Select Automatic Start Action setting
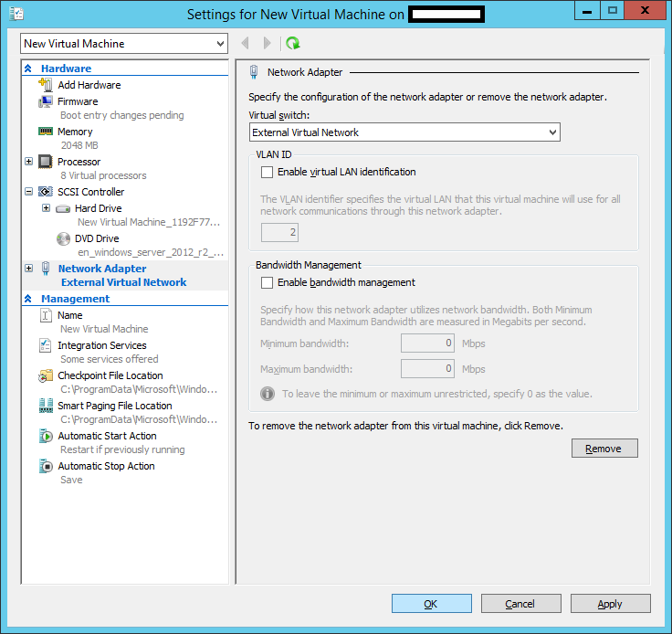 107,436
